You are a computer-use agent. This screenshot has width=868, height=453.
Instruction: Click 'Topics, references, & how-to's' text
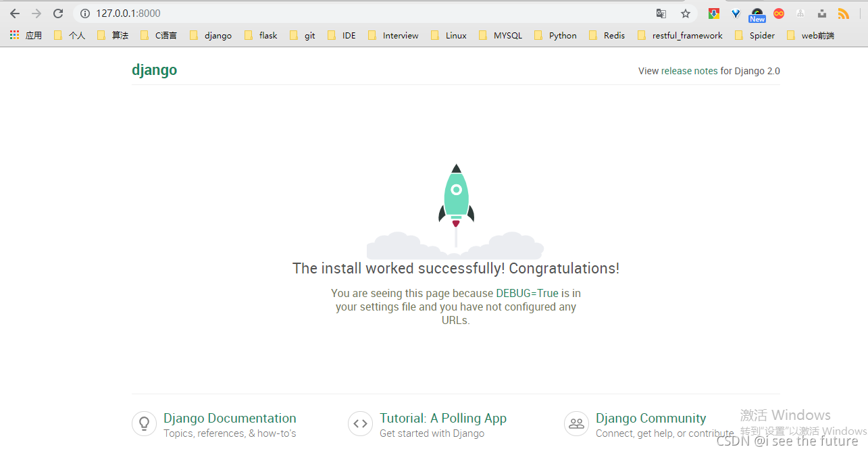(x=230, y=433)
